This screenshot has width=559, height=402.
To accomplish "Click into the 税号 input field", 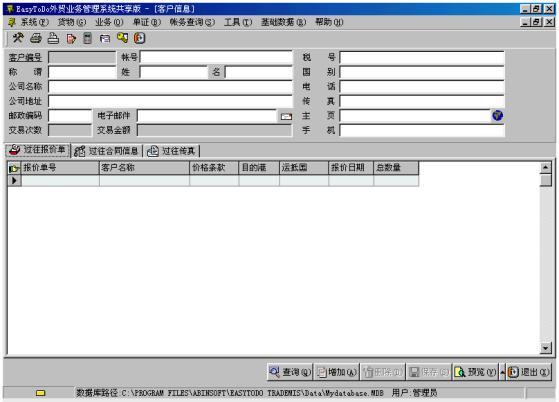I will 422,57.
